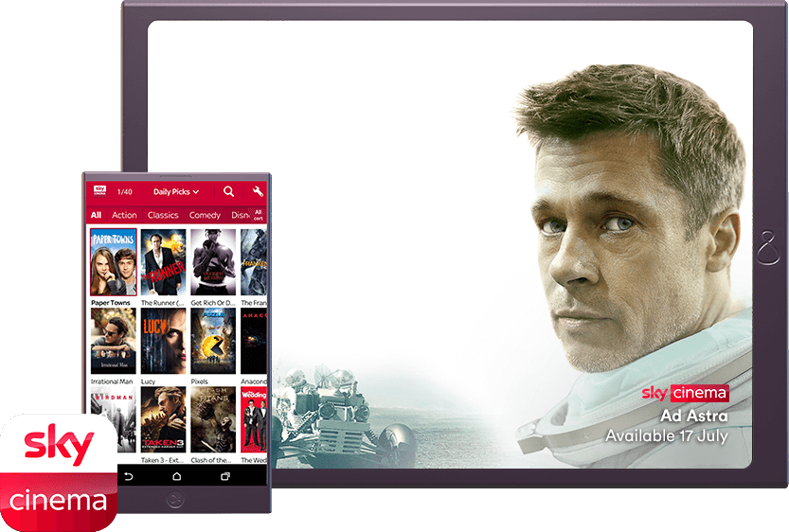The width and height of the screenshot is (789, 532).
Task: Click the 'Pixels' title text
Action: pos(199,381)
